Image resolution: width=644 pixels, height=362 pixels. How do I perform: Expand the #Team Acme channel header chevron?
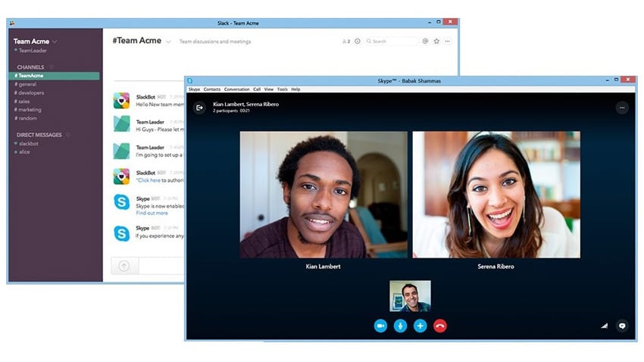click(x=168, y=42)
